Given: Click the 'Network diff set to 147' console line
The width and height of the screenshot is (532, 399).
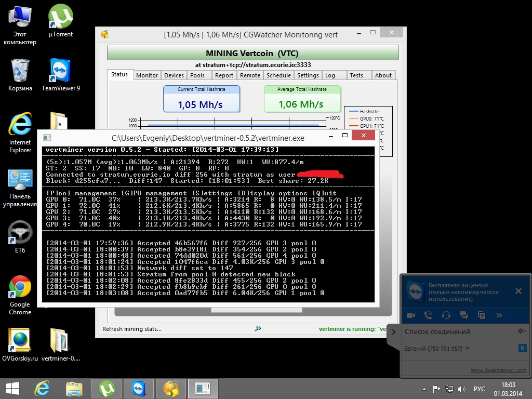Looking at the screenshot, I should (140, 268).
